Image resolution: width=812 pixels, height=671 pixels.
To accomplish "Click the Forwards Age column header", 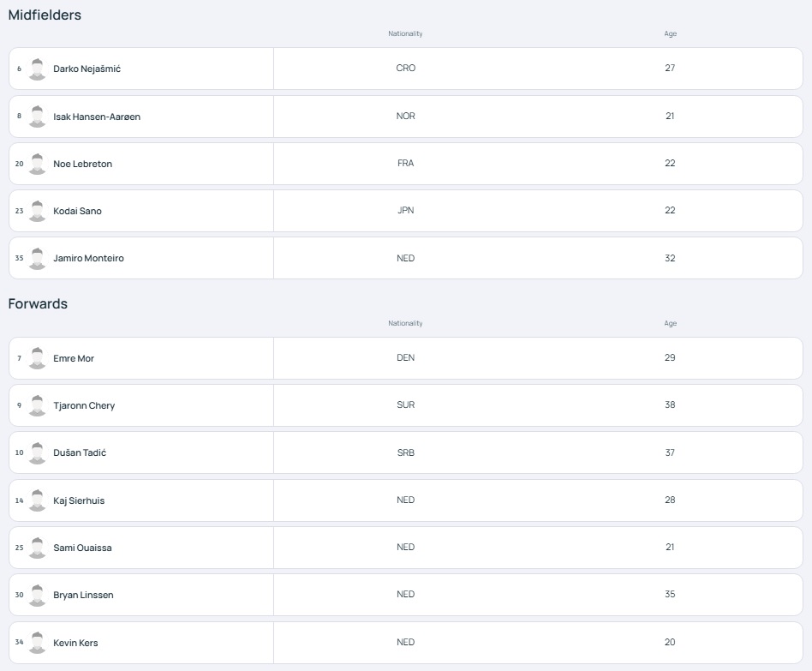I will click(x=670, y=323).
